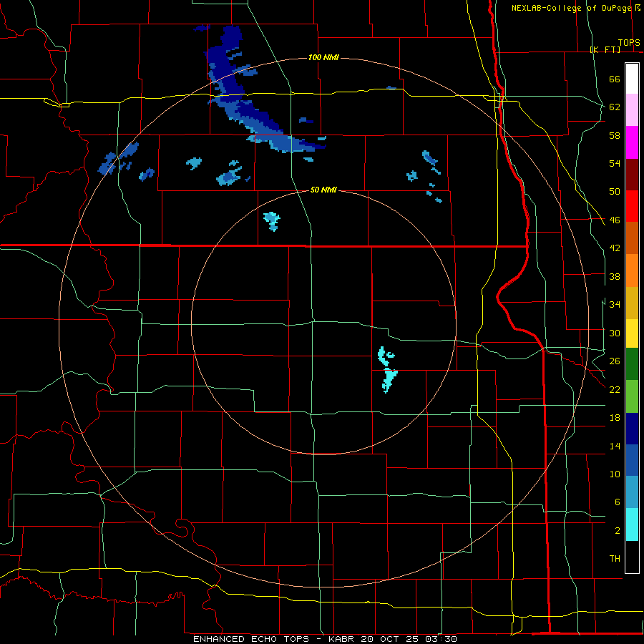Click the light blue legend swatch
This screenshot has height=644, width=644.
point(632,492)
